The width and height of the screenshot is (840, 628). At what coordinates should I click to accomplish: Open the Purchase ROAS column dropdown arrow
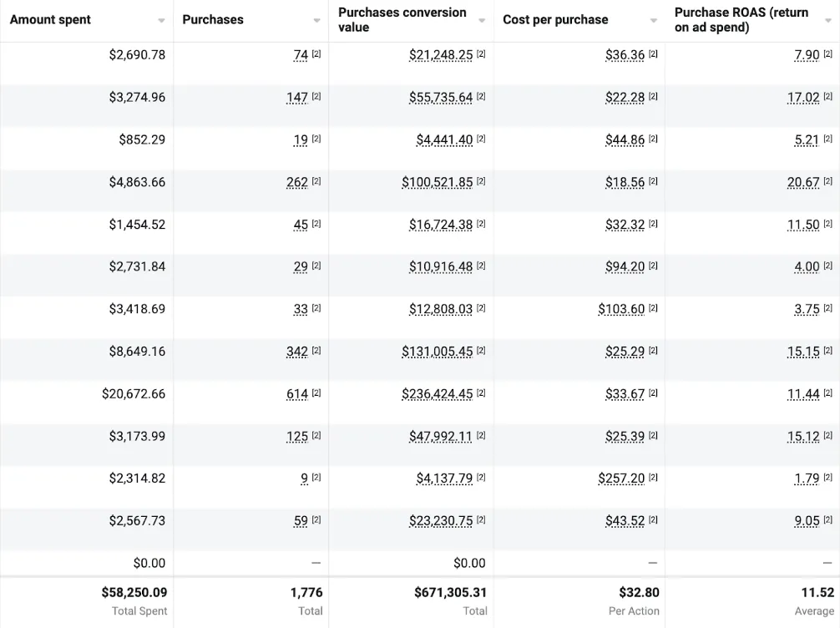coord(827,20)
